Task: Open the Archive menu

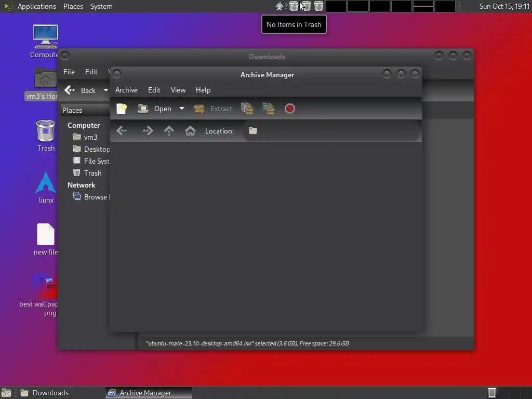Action: [x=126, y=90]
